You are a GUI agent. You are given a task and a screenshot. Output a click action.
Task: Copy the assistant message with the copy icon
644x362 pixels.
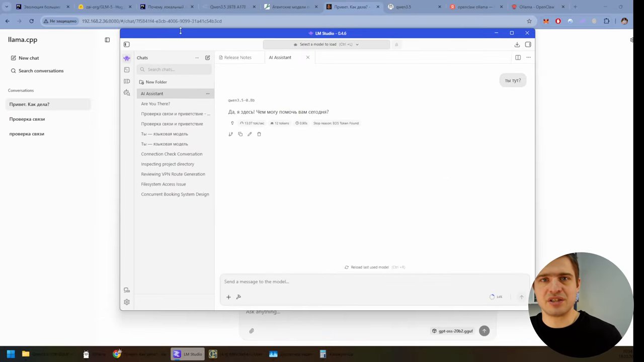240,134
